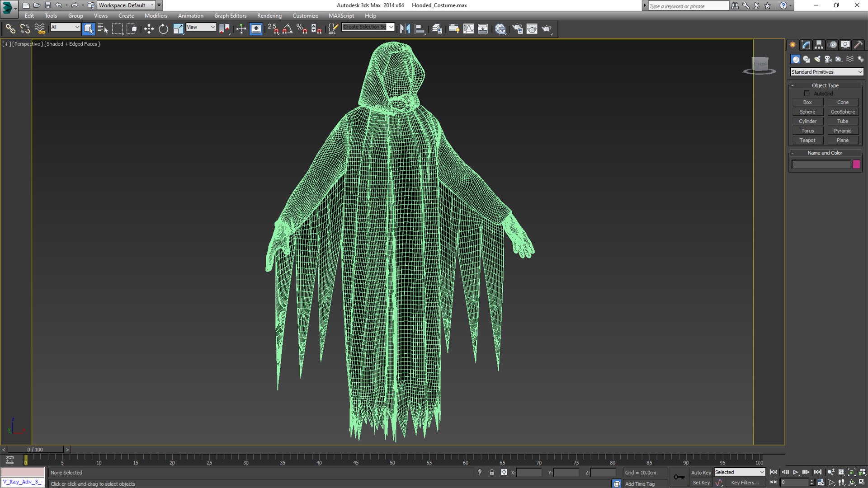The image size is (868, 488).
Task: Open Select by Name dialog
Action: click(103, 29)
